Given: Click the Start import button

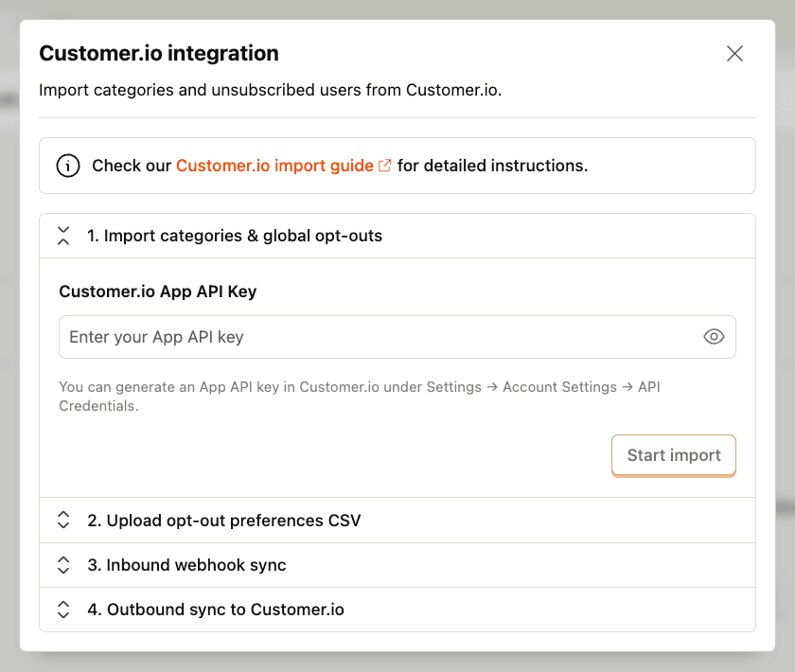Looking at the screenshot, I should pyautogui.click(x=673, y=455).
